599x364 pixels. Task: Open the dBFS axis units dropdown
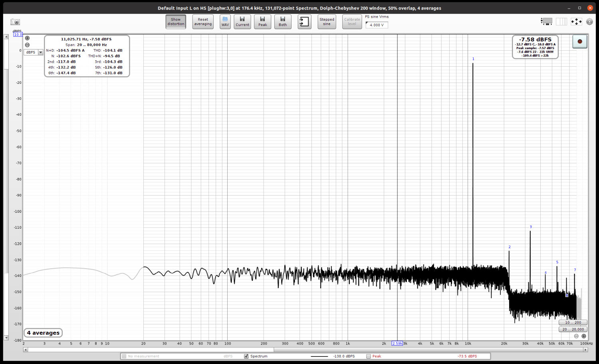34,52
